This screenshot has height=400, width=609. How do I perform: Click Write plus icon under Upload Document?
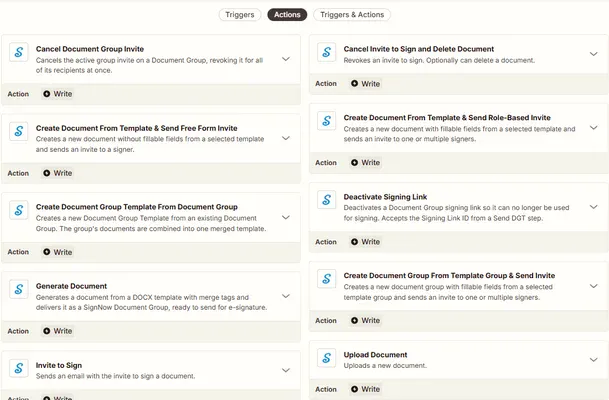click(x=354, y=389)
